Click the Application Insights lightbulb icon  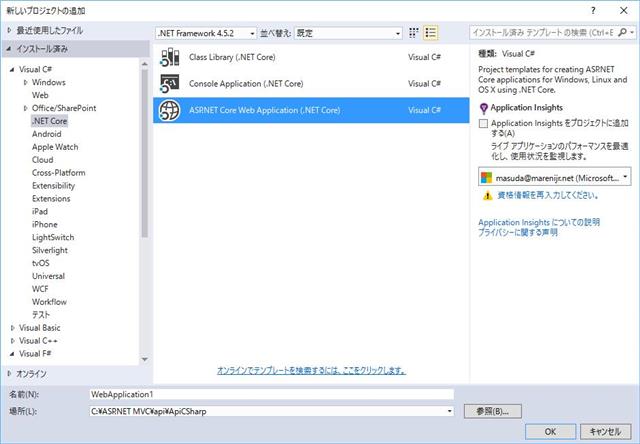(x=484, y=107)
